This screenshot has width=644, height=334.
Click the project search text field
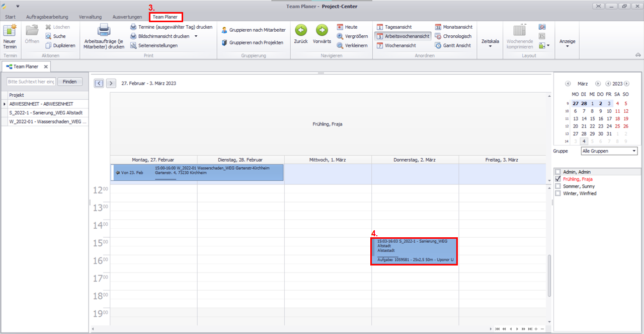[x=31, y=82]
